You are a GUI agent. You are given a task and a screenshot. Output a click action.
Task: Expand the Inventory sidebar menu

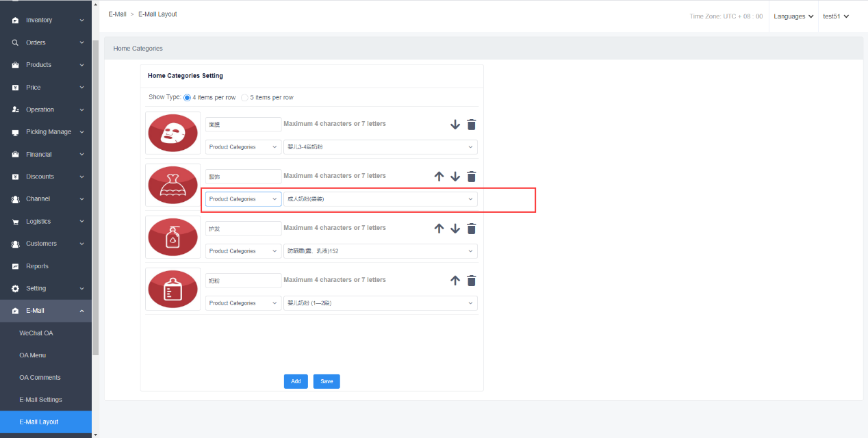47,21
